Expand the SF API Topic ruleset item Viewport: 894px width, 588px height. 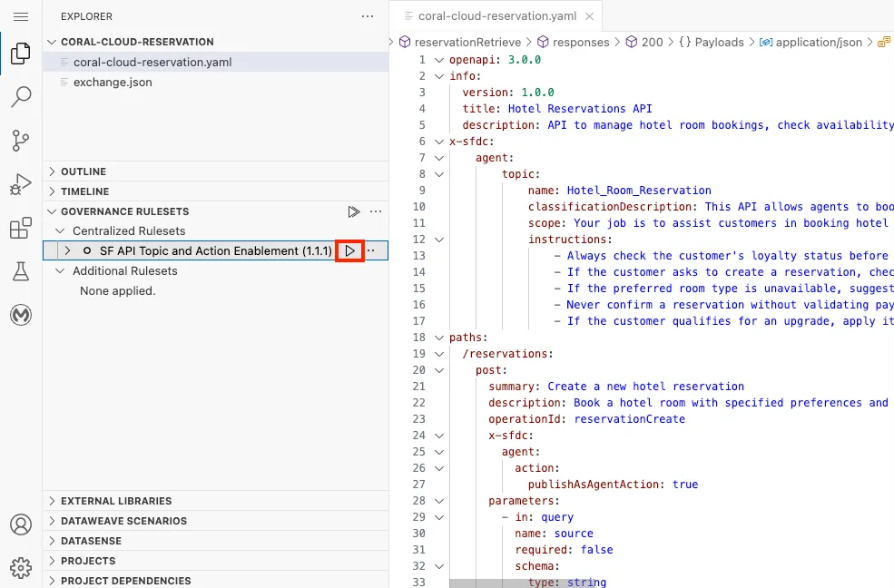68,250
